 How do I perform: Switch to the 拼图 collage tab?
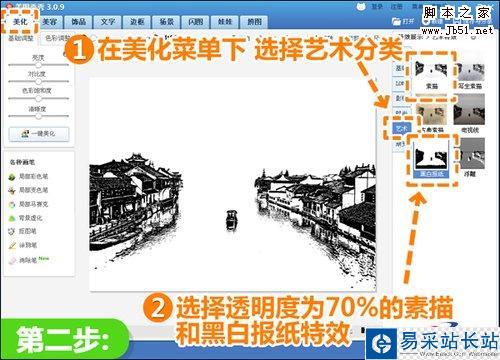pyautogui.click(x=254, y=22)
